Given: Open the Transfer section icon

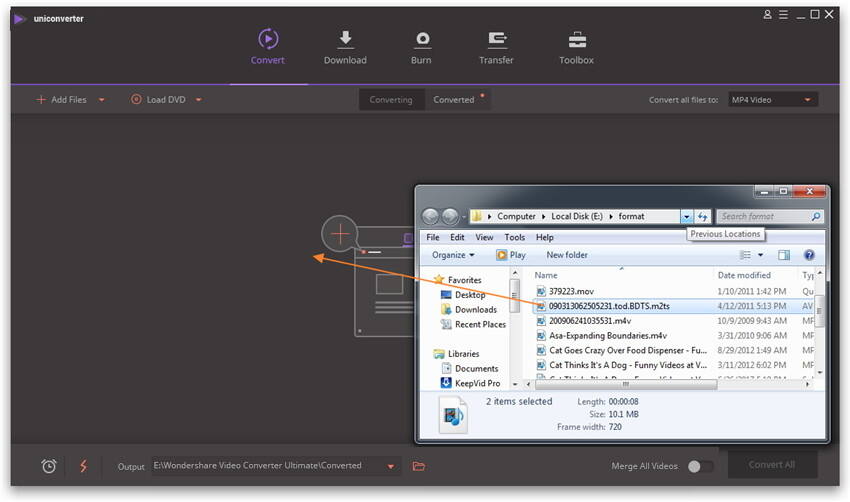Looking at the screenshot, I should click(497, 39).
